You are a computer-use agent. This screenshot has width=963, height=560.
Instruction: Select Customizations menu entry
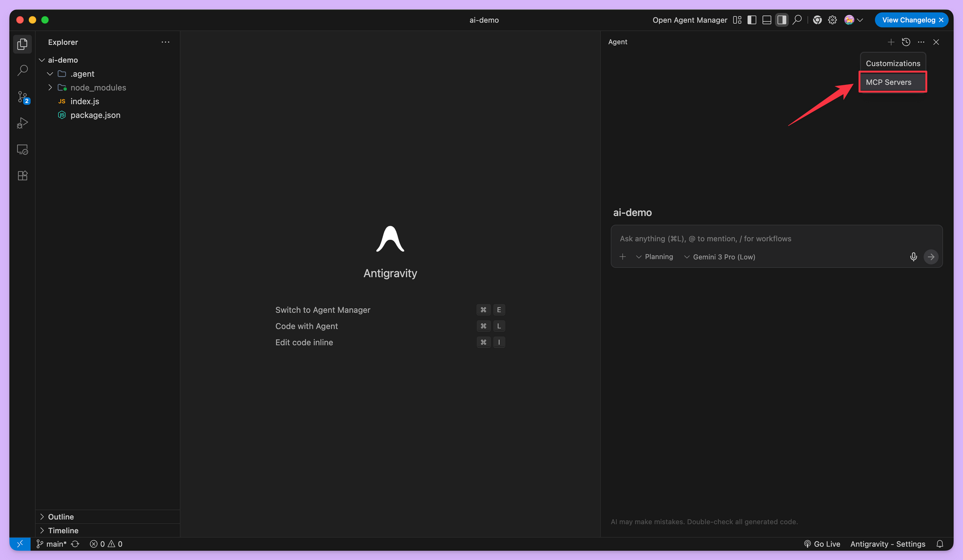[892, 64]
